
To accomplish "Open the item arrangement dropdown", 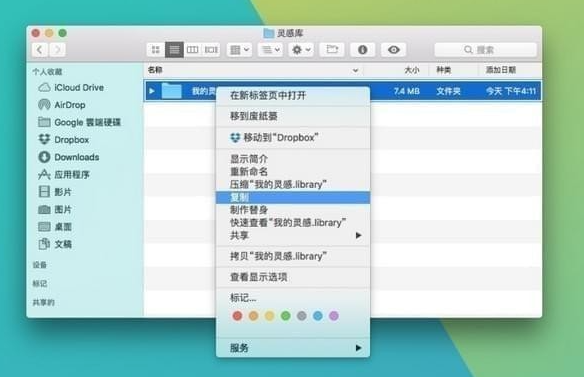I will [x=239, y=50].
